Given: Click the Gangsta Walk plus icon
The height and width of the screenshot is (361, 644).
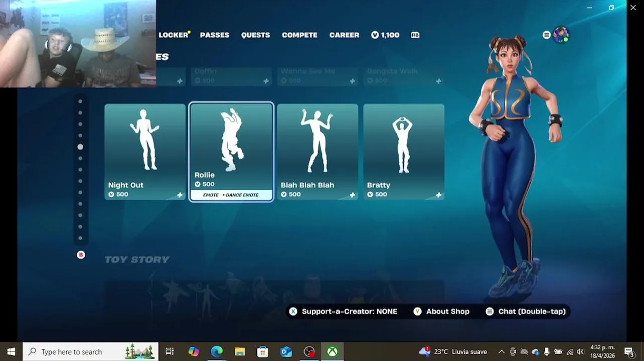Looking at the screenshot, I should (439, 81).
